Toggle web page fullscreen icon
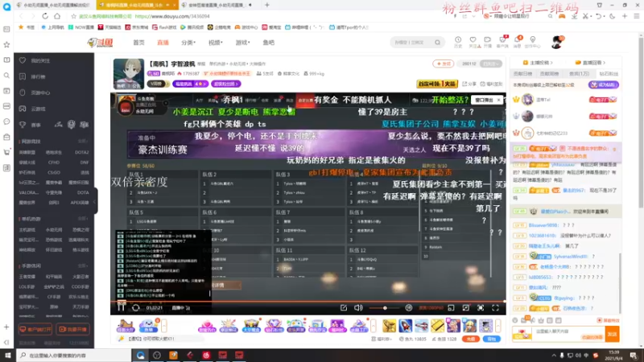 481,307
